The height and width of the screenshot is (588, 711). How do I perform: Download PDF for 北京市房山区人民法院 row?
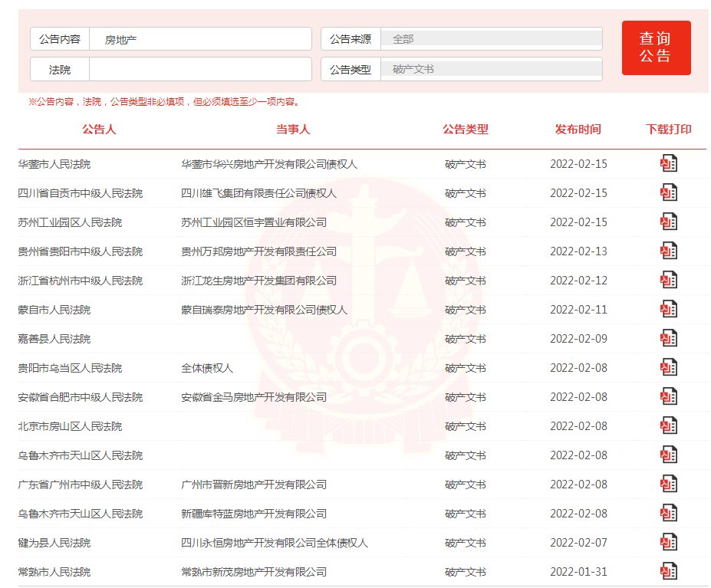(x=668, y=425)
